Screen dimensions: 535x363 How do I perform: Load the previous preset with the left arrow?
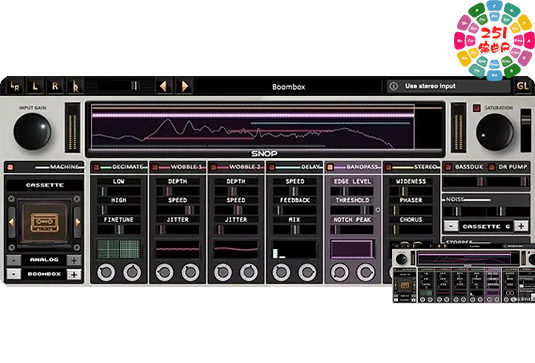(x=164, y=86)
